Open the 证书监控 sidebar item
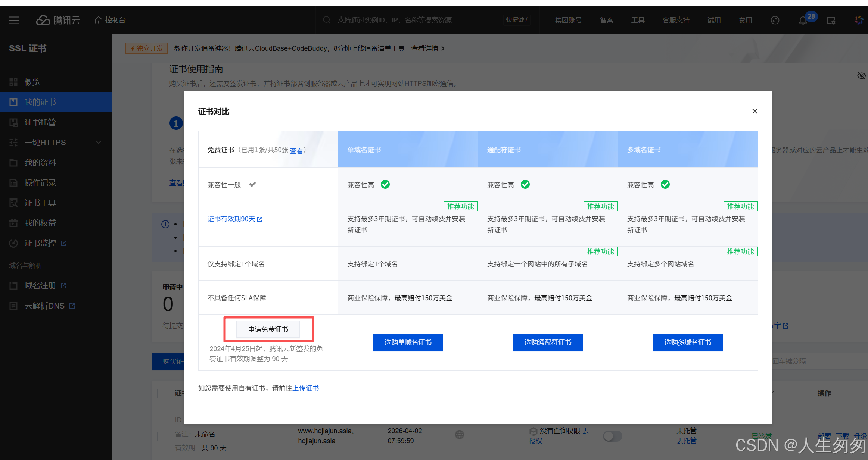The width and height of the screenshot is (868, 460). click(x=40, y=243)
